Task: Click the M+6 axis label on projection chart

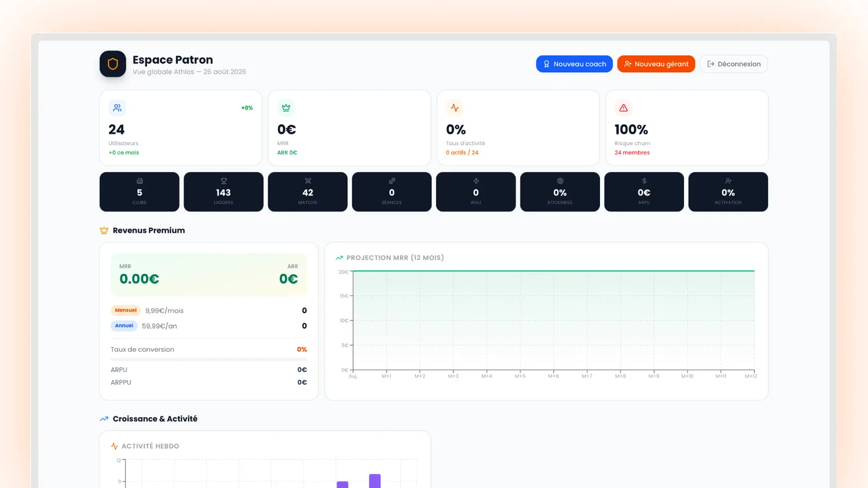Action: point(553,376)
